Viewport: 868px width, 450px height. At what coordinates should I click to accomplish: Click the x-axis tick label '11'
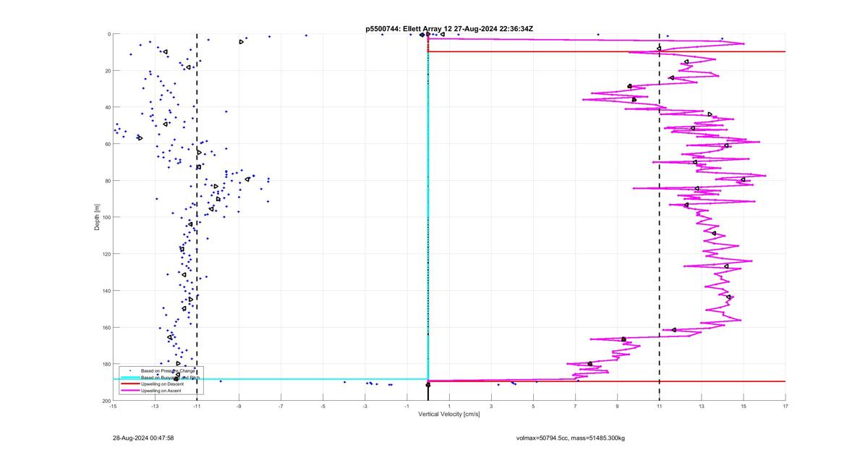[x=659, y=406]
